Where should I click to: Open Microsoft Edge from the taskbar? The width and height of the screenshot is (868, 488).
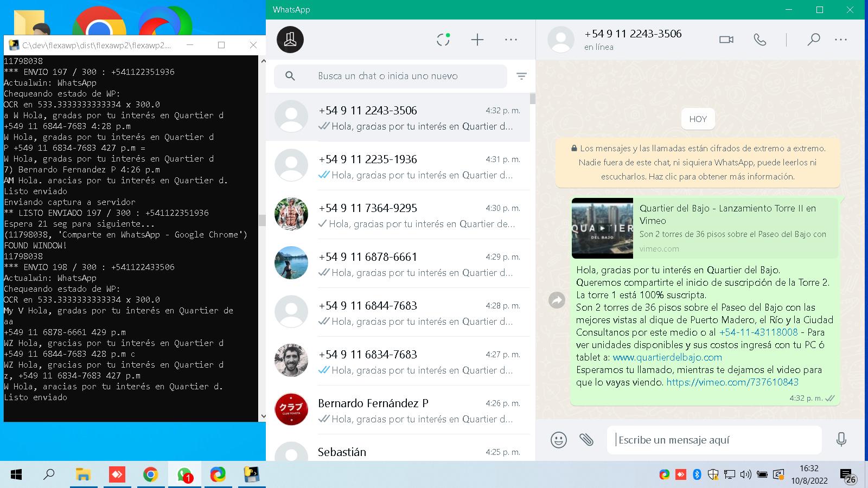click(x=218, y=475)
